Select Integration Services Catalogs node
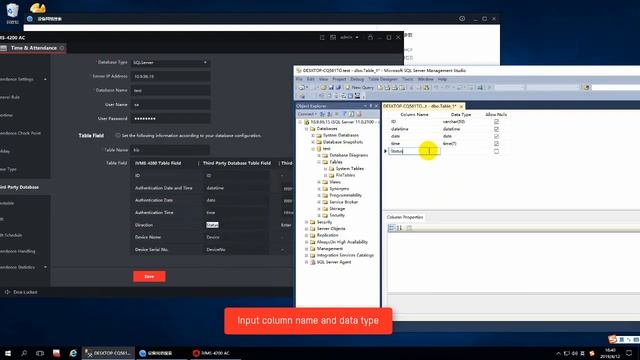640x360 pixels. coord(345,255)
